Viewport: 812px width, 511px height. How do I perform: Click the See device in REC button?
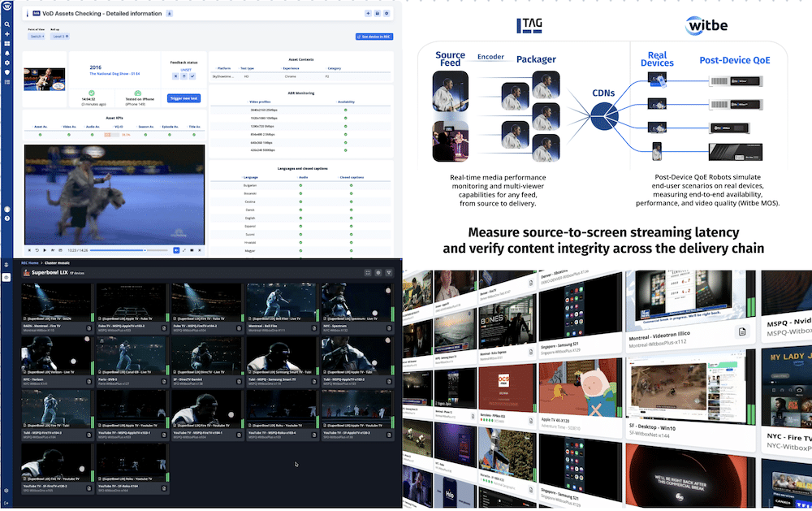pyautogui.click(x=374, y=37)
